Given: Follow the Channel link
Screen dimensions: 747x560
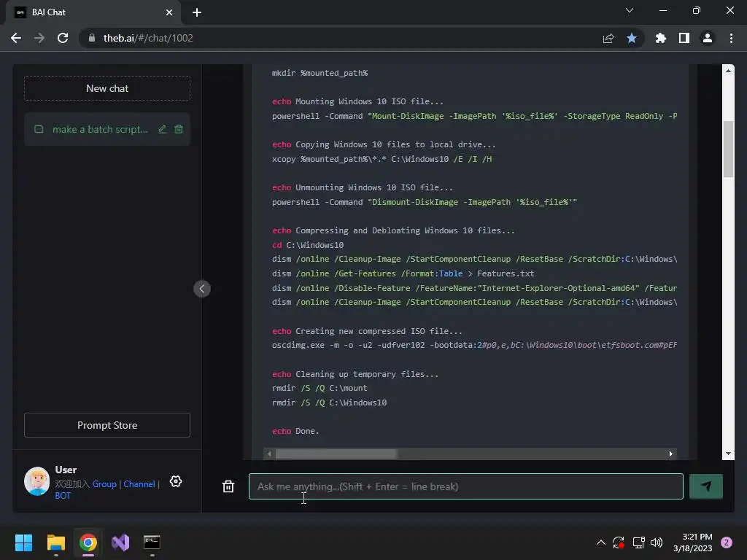Looking at the screenshot, I should pyautogui.click(x=139, y=484).
